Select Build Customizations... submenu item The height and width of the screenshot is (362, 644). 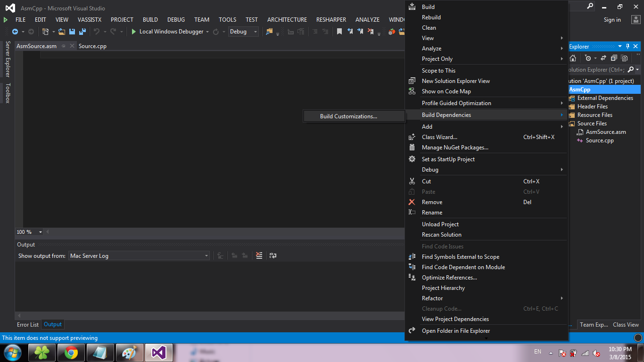pos(354,116)
